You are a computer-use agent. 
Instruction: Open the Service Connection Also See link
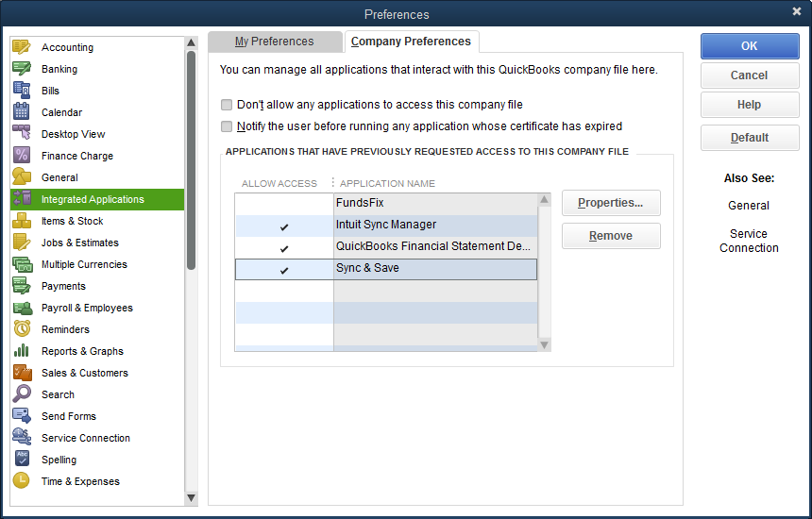[749, 241]
